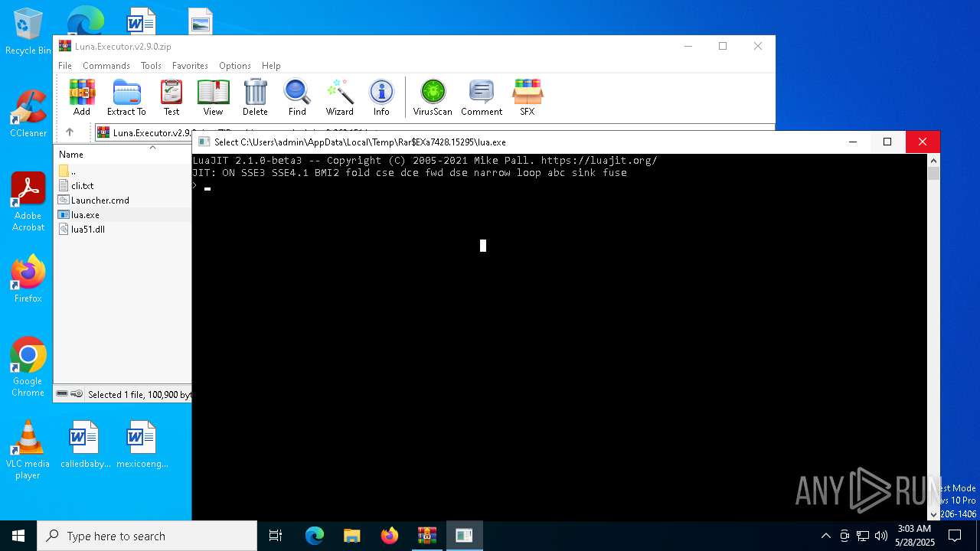The height and width of the screenshot is (551, 980).
Task: Open Microsoft Edge from the taskbar
Action: click(x=315, y=536)
